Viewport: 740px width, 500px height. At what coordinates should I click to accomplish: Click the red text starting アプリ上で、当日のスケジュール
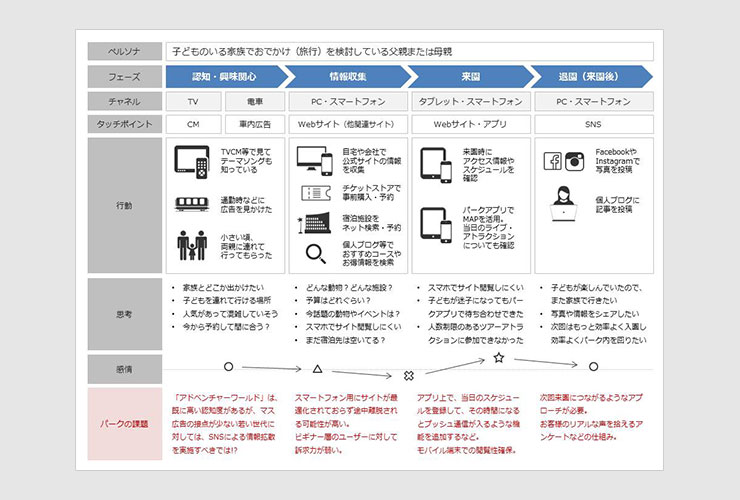point(468,424)
